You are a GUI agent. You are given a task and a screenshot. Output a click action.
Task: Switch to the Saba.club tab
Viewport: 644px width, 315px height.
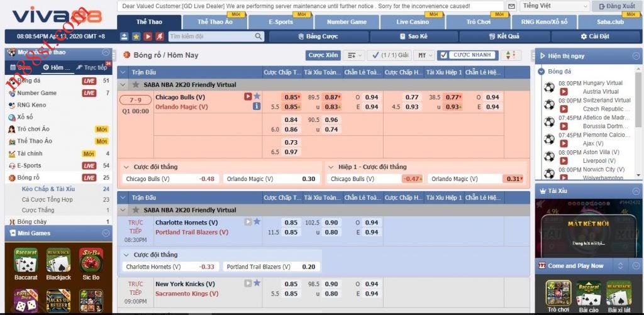[x=610, y=22]
